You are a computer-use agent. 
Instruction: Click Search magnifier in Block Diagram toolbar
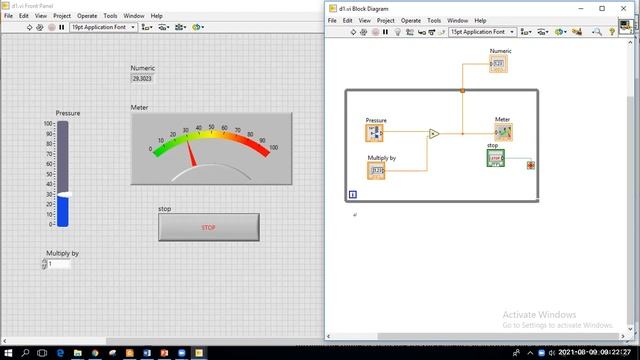[597, 32]
